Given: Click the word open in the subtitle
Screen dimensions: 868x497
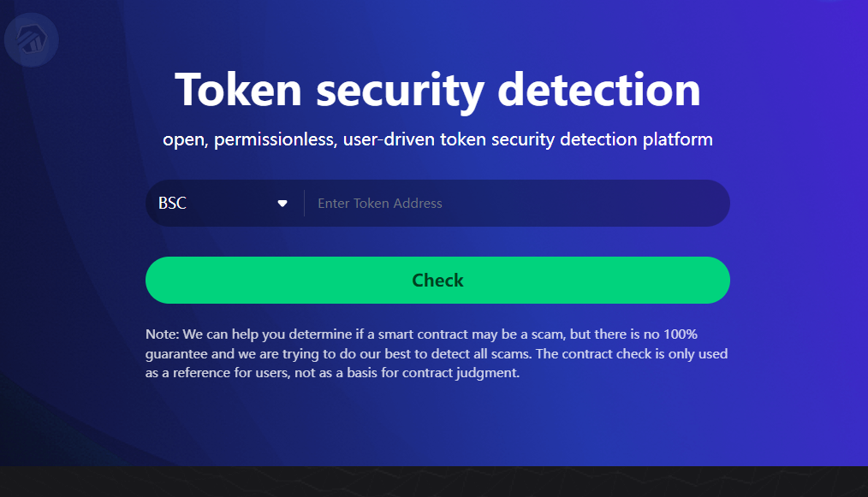Looking at the screenshot, I should 183,139.
